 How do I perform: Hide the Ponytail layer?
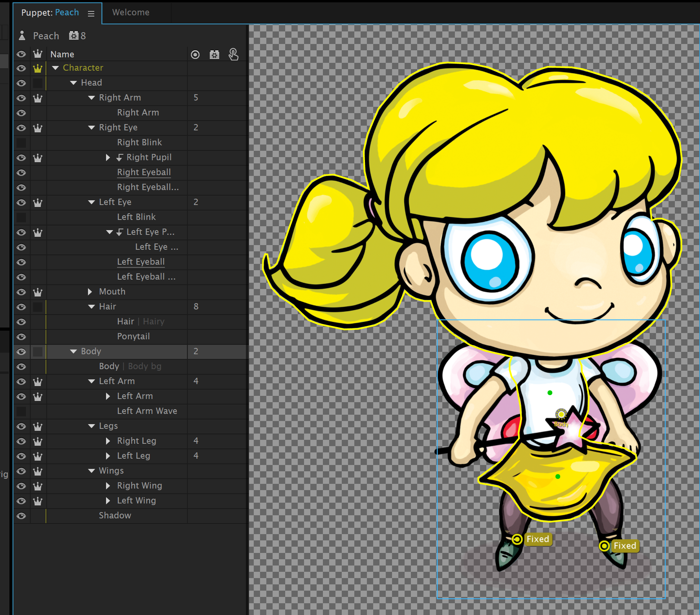click(x=21, y=337)
